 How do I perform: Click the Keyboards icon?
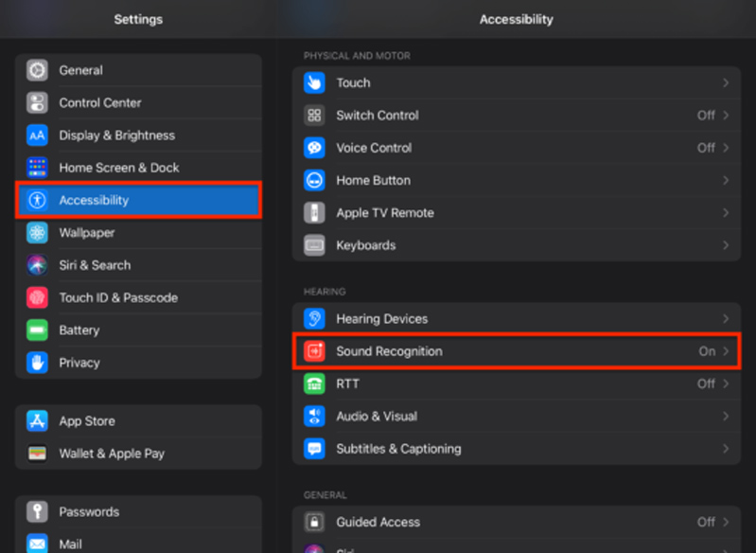pos(314,245)
